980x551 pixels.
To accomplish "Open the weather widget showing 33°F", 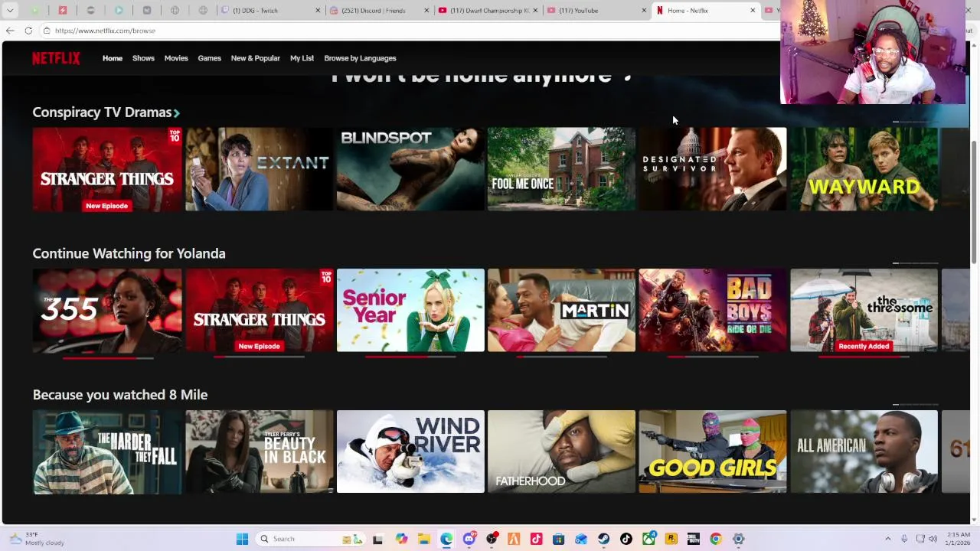I will [x=37, y=539].
